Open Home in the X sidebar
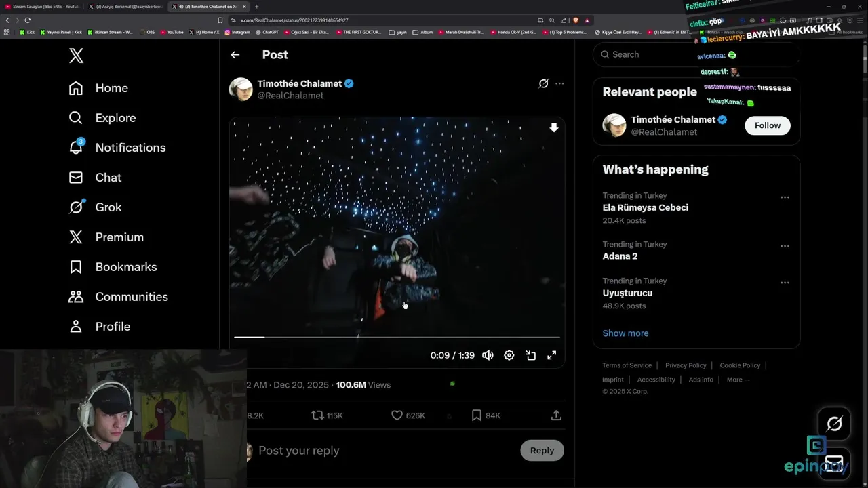This screenshot has width=868, height=488. click(x=98, y=88)
